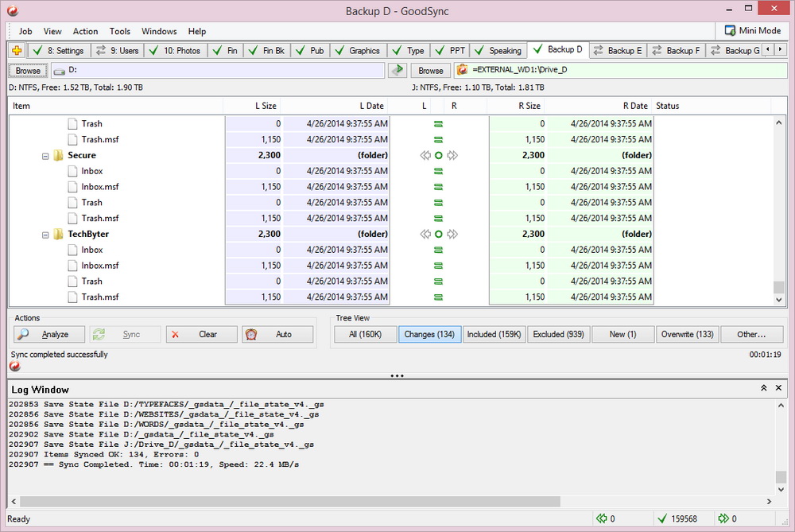Screen dimensions: 795x532
Task: Click left-arrow sync direction on Secure folder
Action: pyautogui.click(x=425, y=155)
